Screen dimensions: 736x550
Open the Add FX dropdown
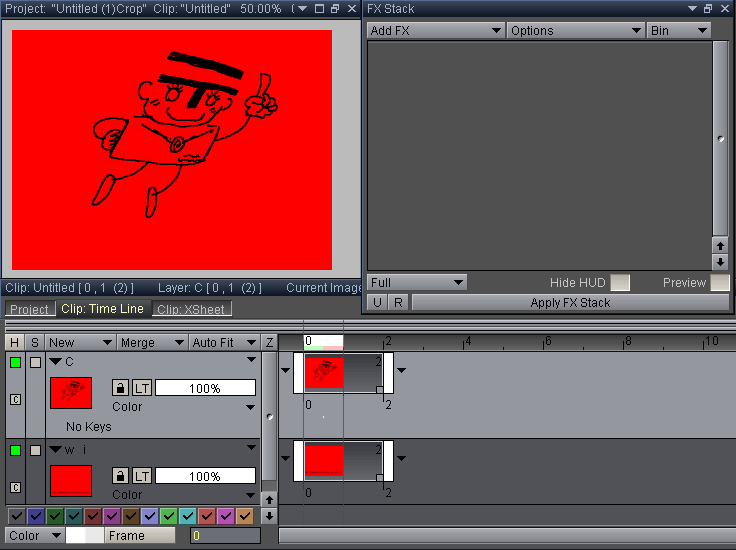click(x=436, y=31)
